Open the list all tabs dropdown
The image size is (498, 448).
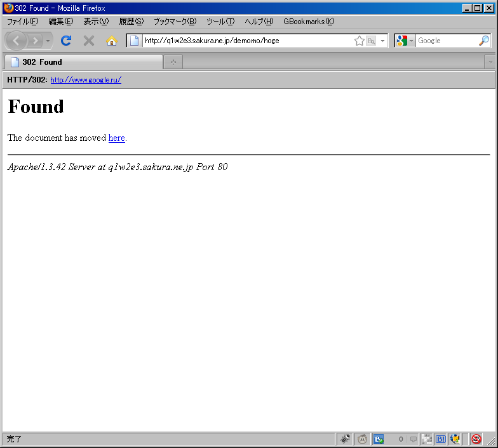point(490,62)
